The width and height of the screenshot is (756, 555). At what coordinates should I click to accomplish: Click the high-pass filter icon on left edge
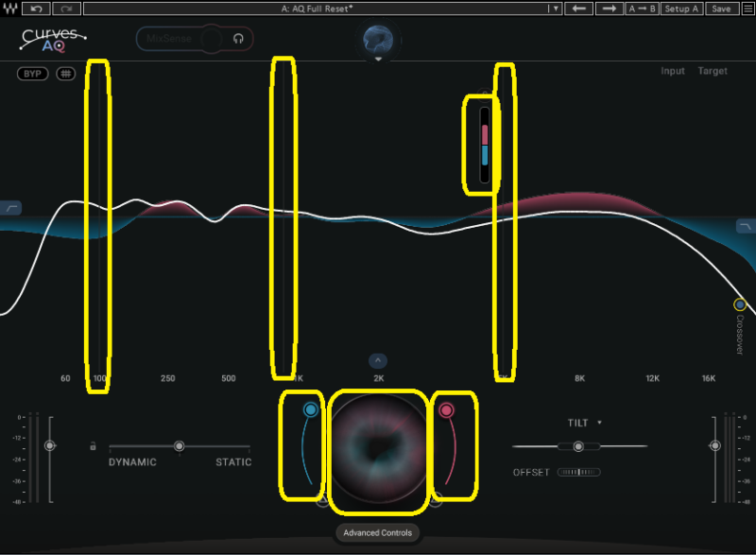[x=11, y=207]
